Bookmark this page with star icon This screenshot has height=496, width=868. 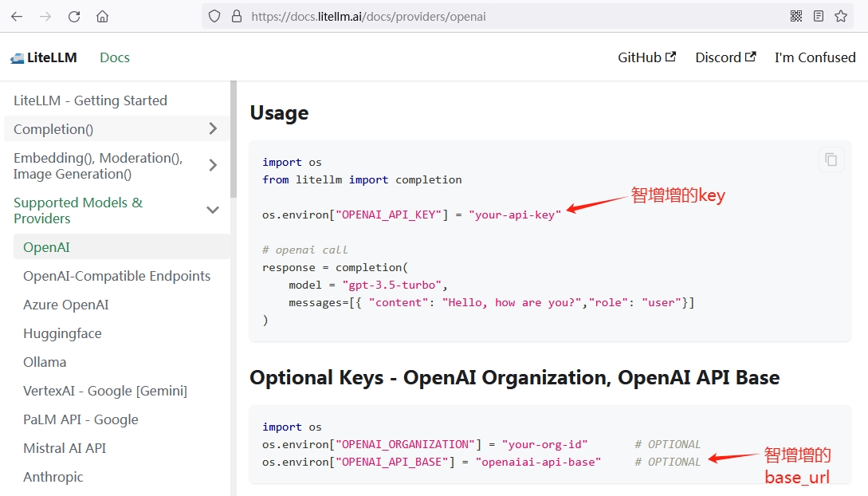click(x=840, y=16)
